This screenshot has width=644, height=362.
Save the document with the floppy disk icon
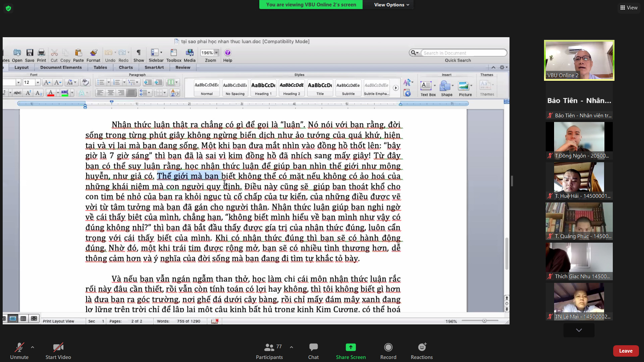30,53
